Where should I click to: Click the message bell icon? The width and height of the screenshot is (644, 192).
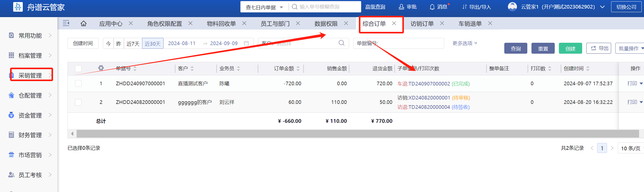tap(432, 7)
